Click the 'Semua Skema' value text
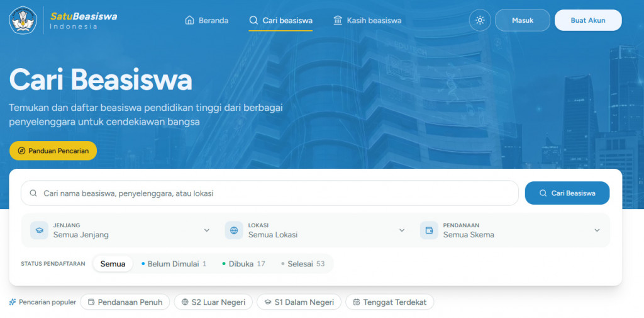Image resolution: width=644 pixels, height=318 pixels. click(x=469, y=235)
